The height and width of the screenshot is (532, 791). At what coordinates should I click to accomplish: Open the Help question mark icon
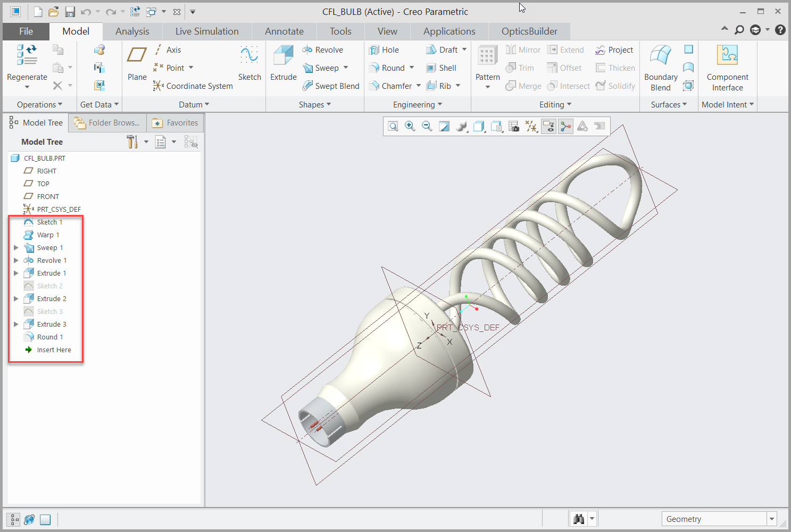point(780,30)
